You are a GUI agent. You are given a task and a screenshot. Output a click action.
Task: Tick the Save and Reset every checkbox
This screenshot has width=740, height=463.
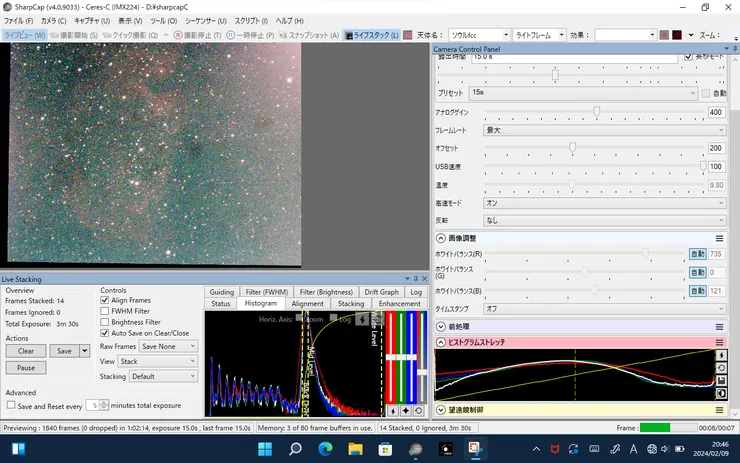point(11,405)
